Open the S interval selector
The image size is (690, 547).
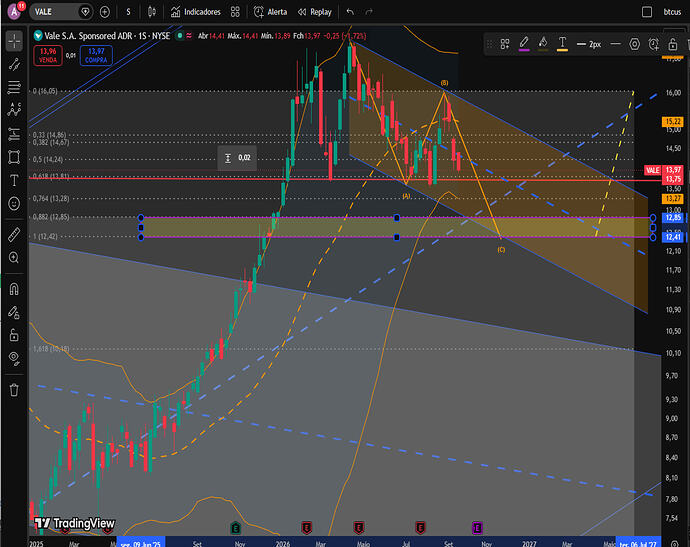point(128,12)
